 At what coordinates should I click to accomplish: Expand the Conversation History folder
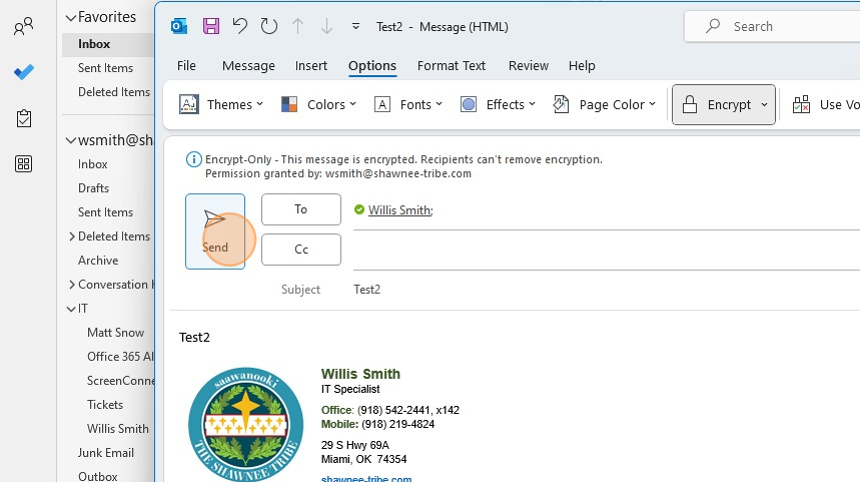tap(72, 285)
